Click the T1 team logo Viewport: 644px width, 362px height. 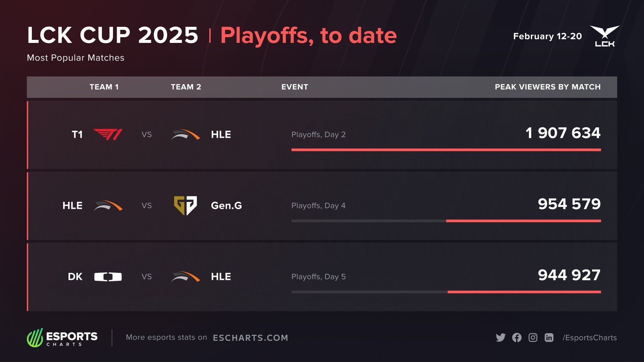[108, 134]
